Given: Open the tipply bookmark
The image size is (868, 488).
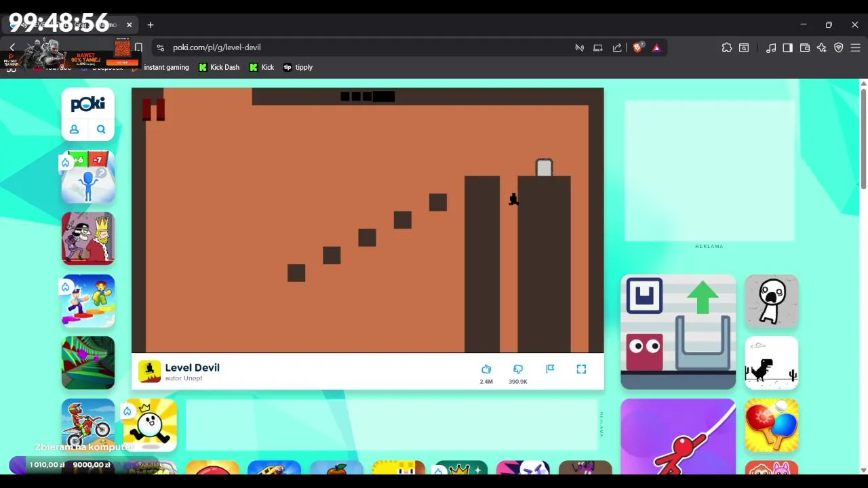Looking at the screenshot, I should coord(298,67).
